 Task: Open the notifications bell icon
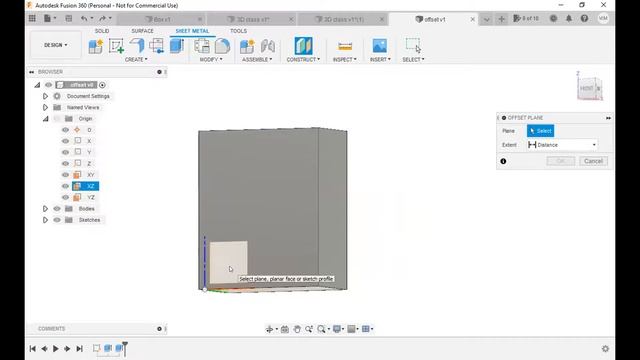click(x=569, y=18)
